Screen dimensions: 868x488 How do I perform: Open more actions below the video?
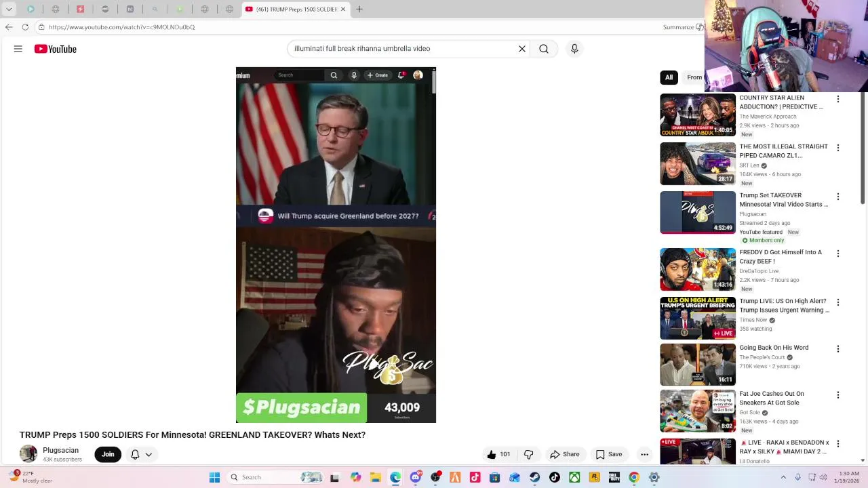pyautogui.click(x=645, y=454)
